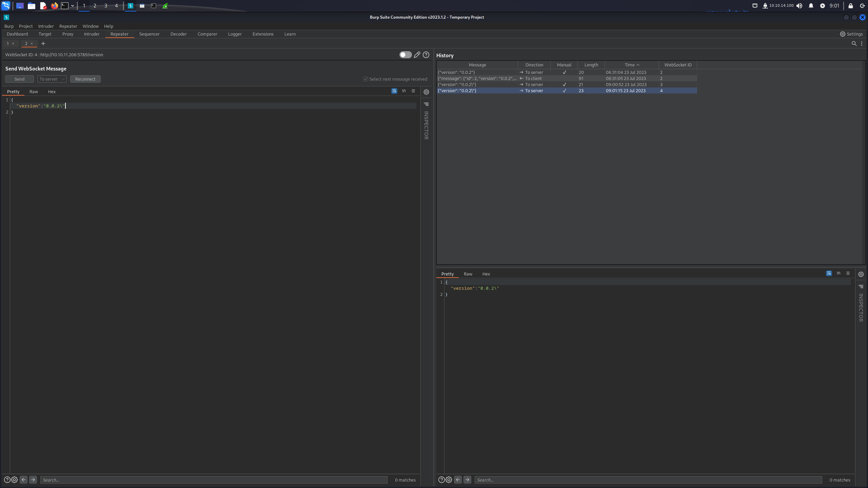Image resolution: width=868 pixels, height=488 pixels.
Task: Open the Repeater three-dot options menu
Action: pos(862,43)
